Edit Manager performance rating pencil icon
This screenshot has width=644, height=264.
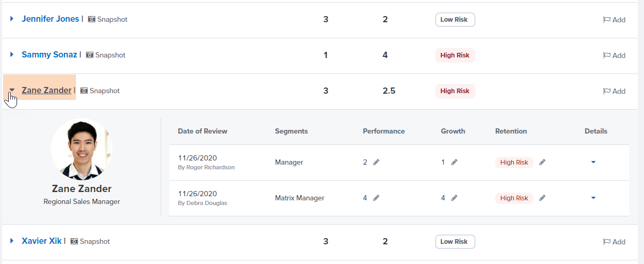click(x=376, y=163)
